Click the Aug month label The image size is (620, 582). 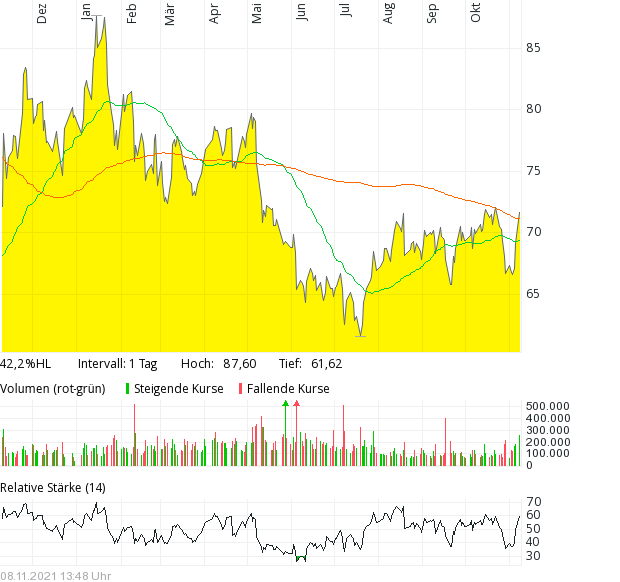pos(388,13)
